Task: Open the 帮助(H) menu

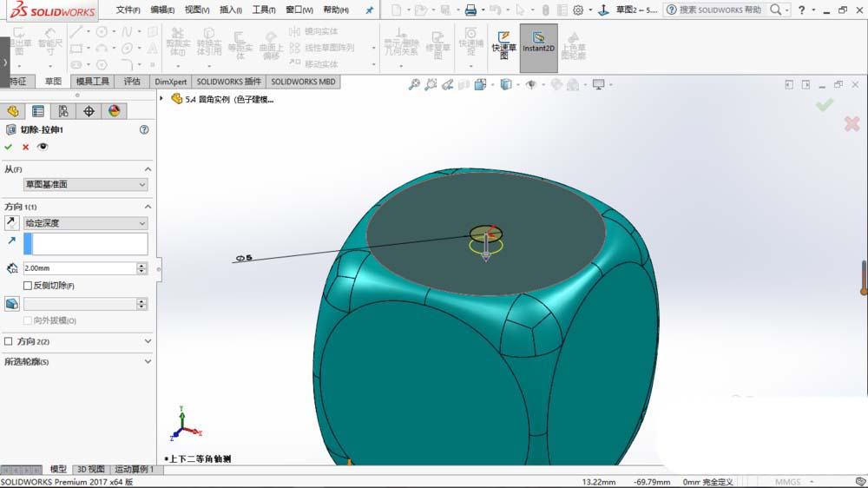Action: click(335, 10)
